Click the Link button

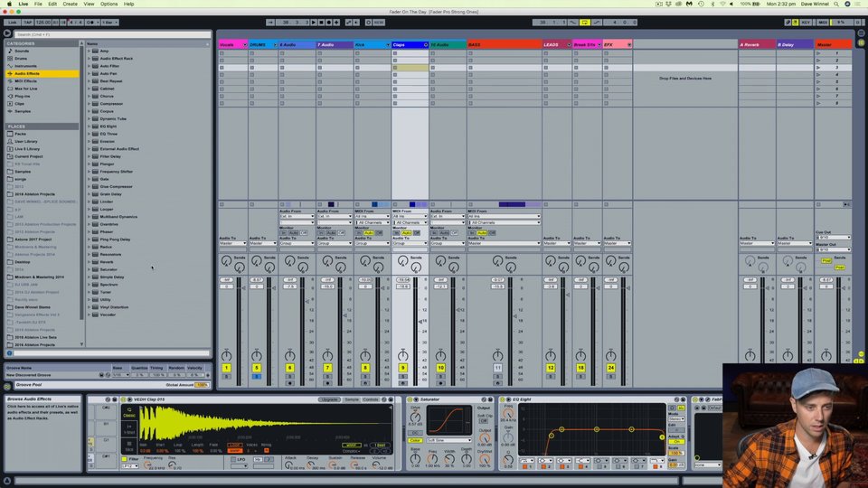(12, 23)
